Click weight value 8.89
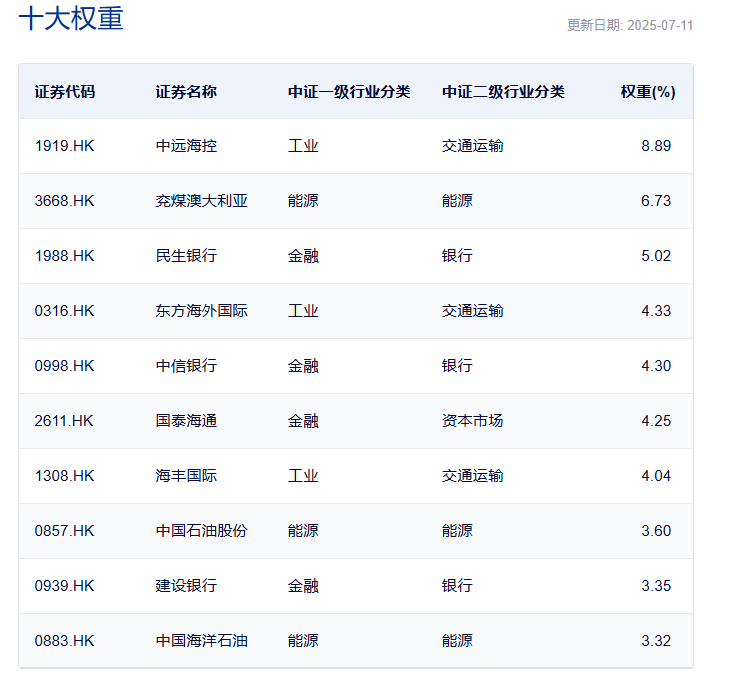 [x=656, y=146]
